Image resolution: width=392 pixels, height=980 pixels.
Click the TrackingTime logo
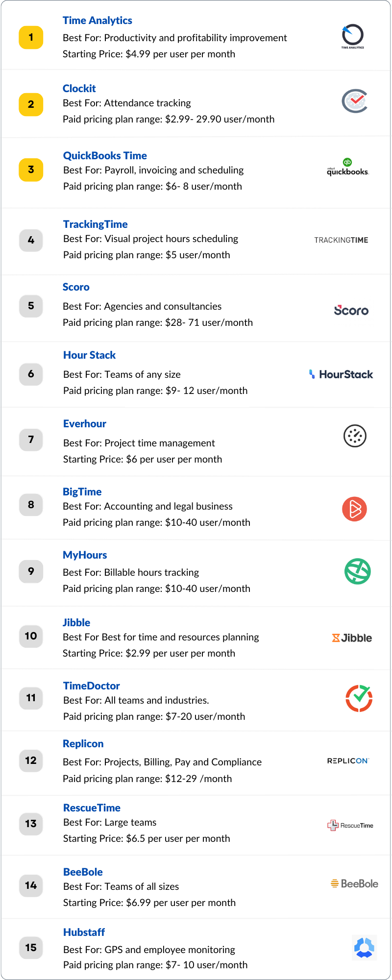(x=341, y=240)
